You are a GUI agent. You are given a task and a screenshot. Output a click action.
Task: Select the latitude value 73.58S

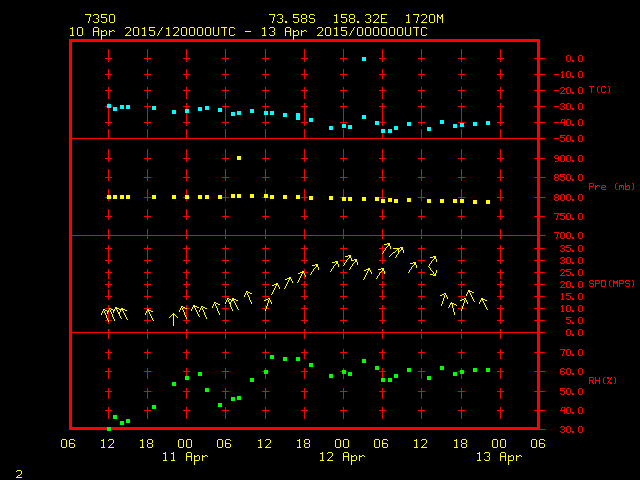(x=291, y=19)
